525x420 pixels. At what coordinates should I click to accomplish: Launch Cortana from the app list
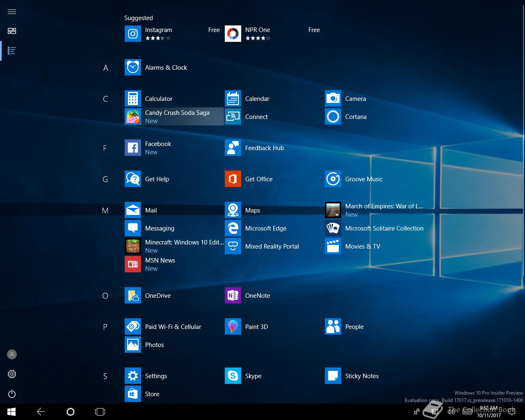[x=374, y=116]
